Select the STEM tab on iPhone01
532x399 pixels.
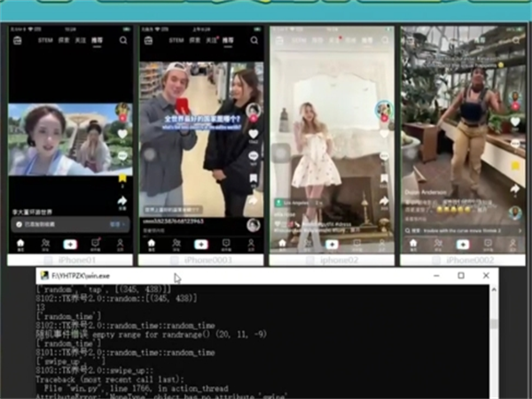[43, 40]
